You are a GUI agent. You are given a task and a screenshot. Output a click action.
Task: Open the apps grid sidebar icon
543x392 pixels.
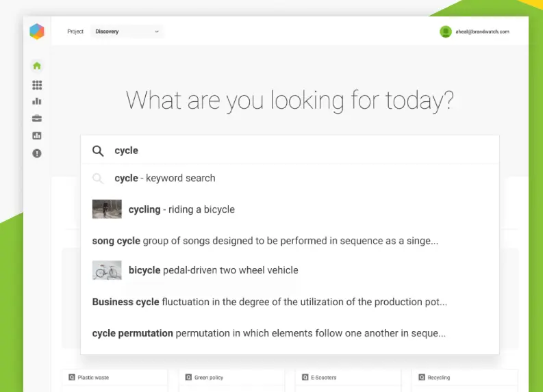[x=37, y=85]
